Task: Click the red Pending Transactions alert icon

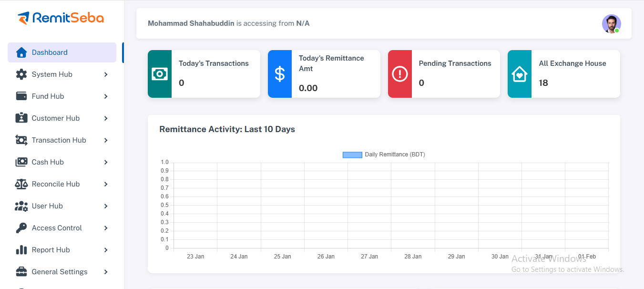Action: click(x=399, y=74)
